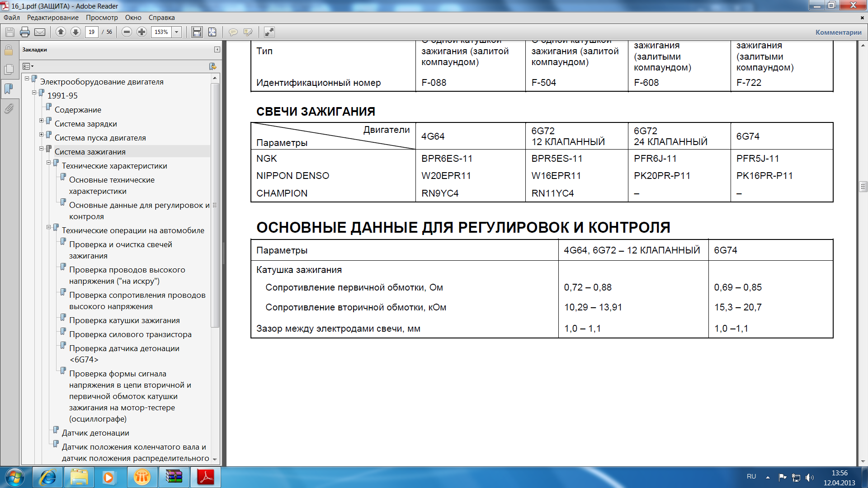Expand the Система зарядки bookmark
Screen dimensions: 868x488
[41, 121]
